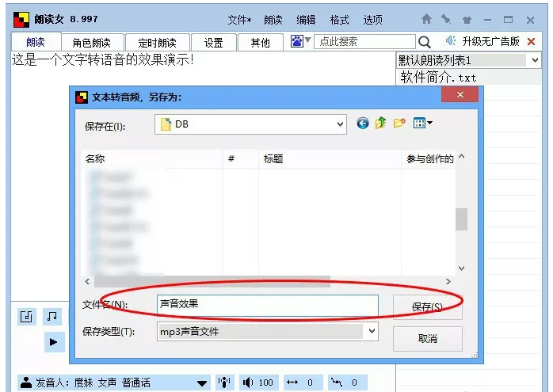
Task: Click the 朗读女 app logo
Action: tap(21, 20)
